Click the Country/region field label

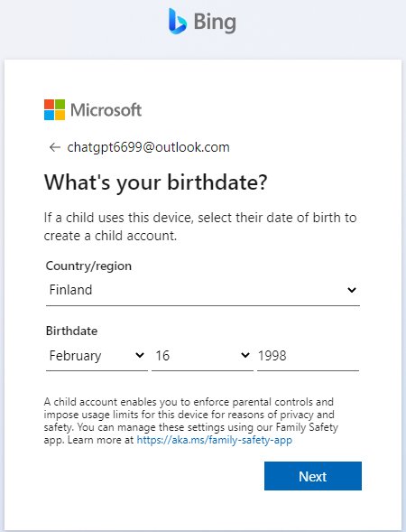pos(88,266)
